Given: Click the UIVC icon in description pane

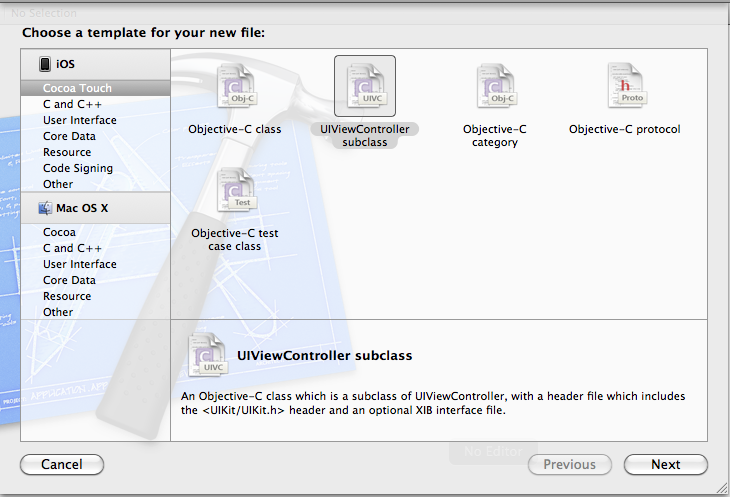Looking at the screenshot, I should (x=207, y=355).
